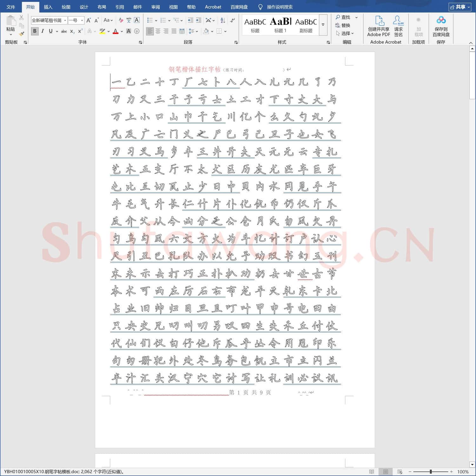
Task: Click the Paste clipboard icon
Action: 11,20
